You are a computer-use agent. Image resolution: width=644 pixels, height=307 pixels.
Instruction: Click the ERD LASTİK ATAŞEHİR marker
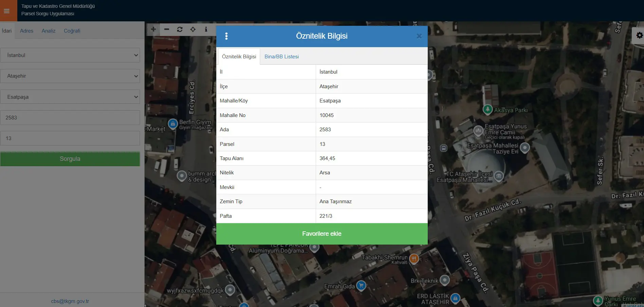[455, 298]
